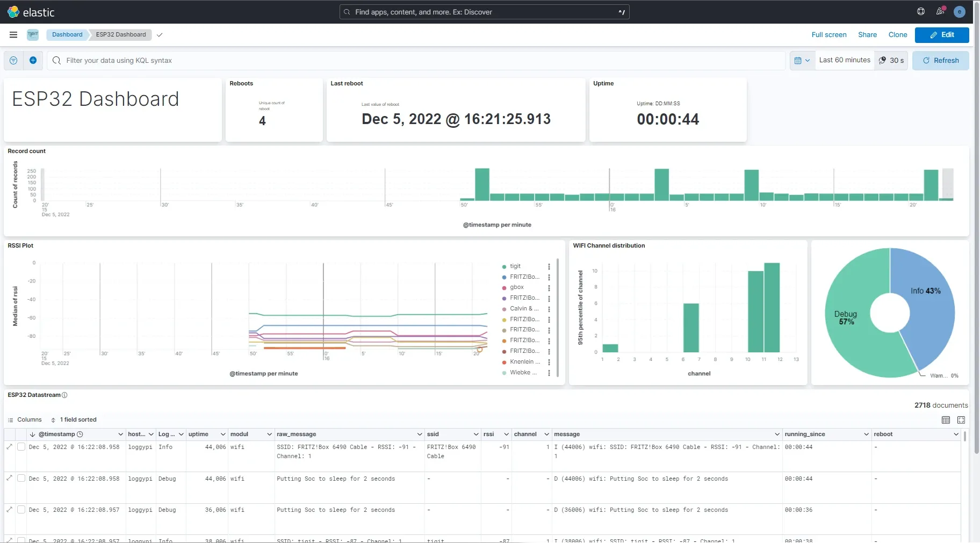Viewport: 980px width, 543px height.
Task: Click the clock icon beside @timestamp header
Action: pyautogui.click(x=80, y=435)
